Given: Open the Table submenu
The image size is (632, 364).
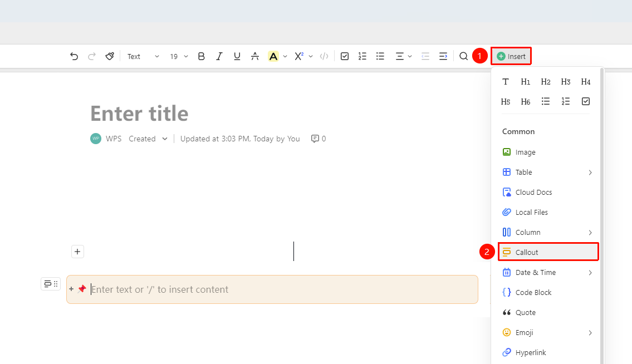Looking at the screenshot, I should 547,173.
